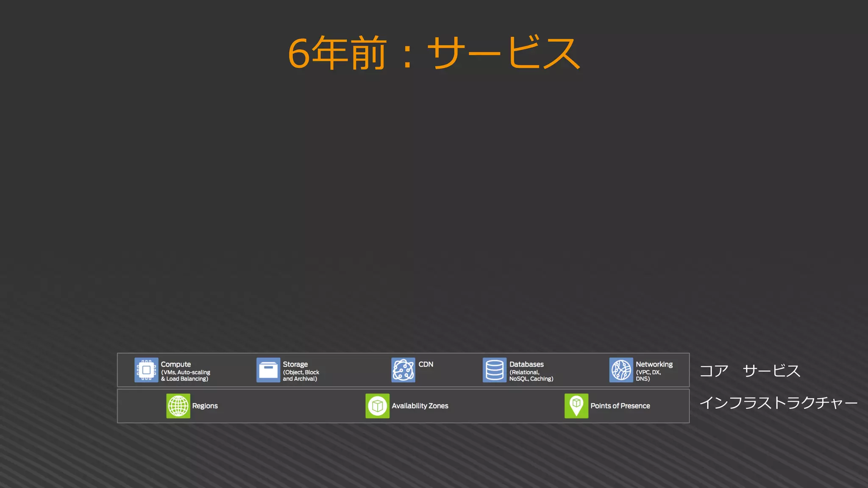Click the Availability Zones text label
This screenshot has width=868, height=488.
pos(420,406)
